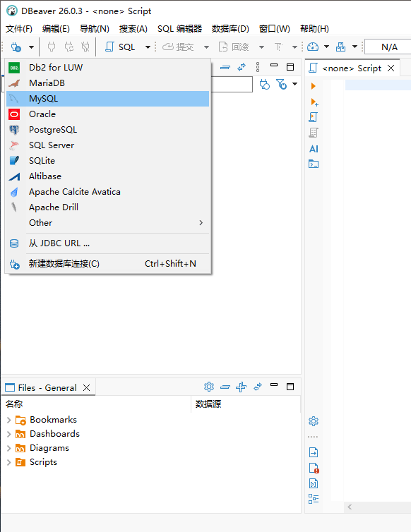The image size is (411, 532).
Task: Open the AI assistant icon in editor sidebar
Action: click(314, 149)
